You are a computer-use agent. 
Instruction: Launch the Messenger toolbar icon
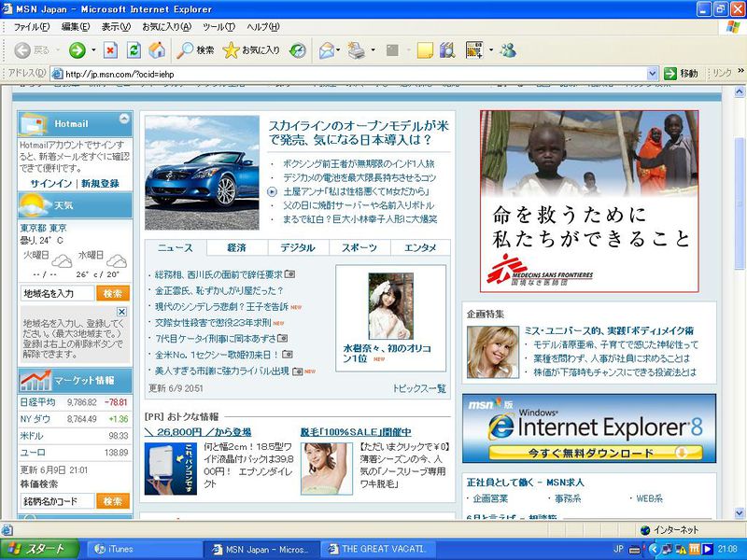[x=507, y=50]
